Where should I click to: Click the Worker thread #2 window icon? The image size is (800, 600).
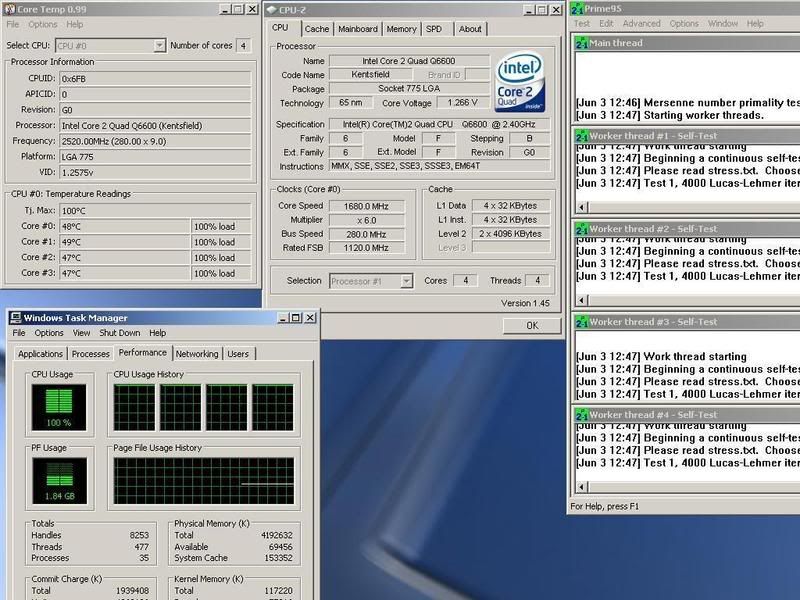click(x=582, y=229)
